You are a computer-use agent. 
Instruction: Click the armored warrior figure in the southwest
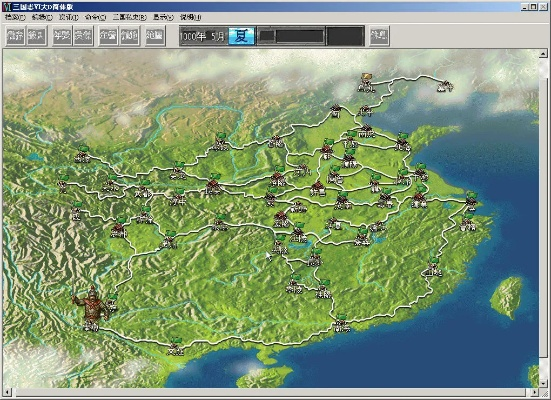pyautogui.click(x=91, y=303)
